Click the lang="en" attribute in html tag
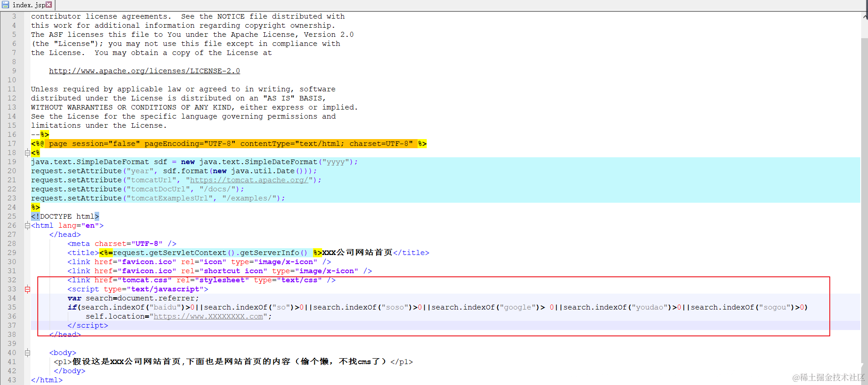Viewport: 868px width, 385px height. [x=79, y=225]
